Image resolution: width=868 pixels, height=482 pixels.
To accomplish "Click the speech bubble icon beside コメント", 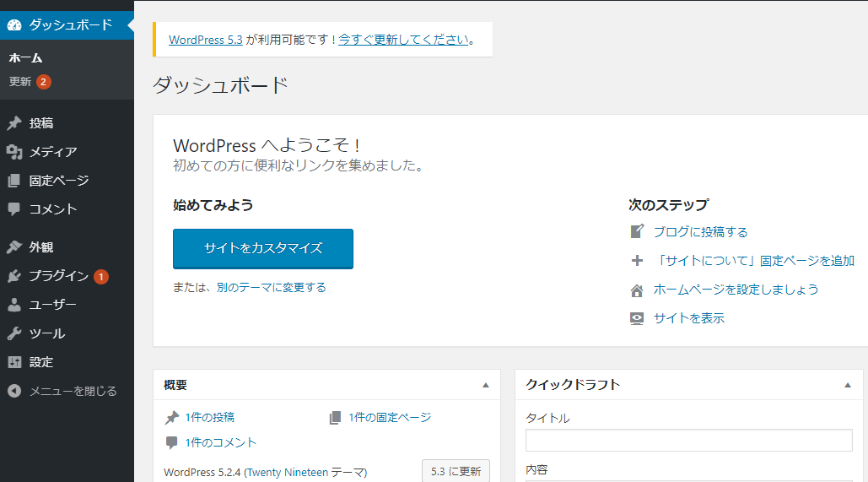I will pos(14,209).
